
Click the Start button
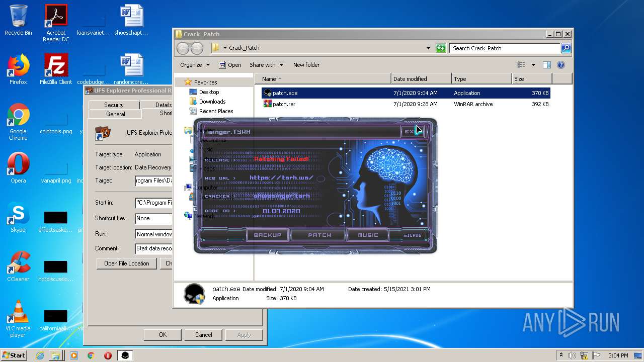[14, 355]
